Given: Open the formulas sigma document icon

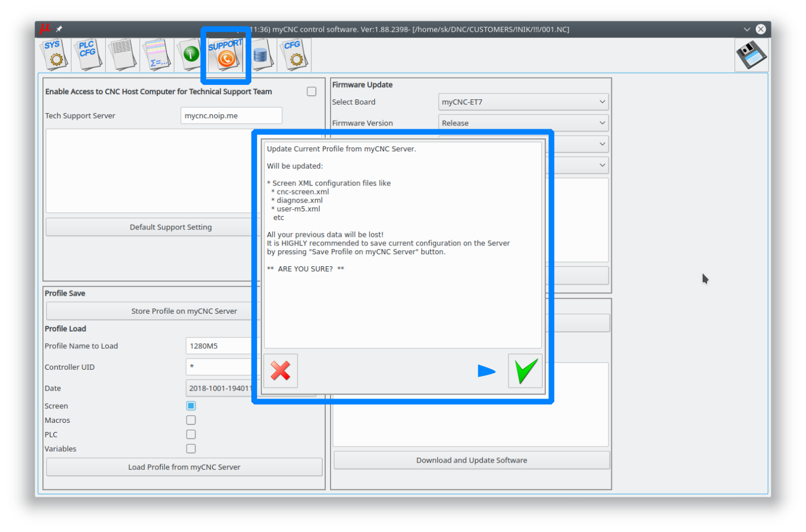Looking at the screenshot, I should (157, 55).
